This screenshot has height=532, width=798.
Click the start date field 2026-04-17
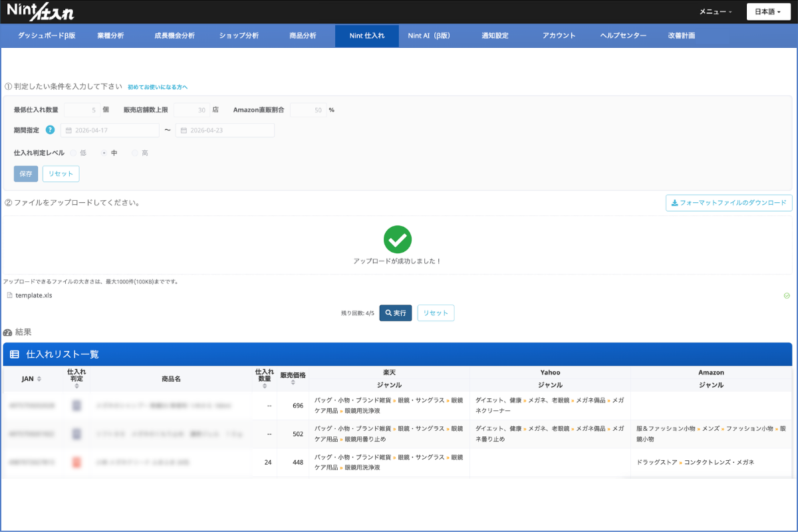point(110,130)
